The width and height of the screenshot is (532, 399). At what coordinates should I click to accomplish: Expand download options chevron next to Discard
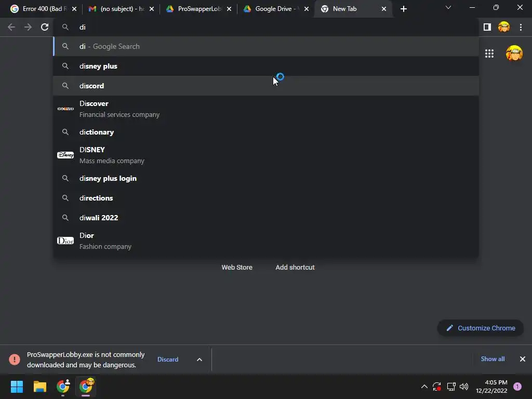click(x=199, y=360)
